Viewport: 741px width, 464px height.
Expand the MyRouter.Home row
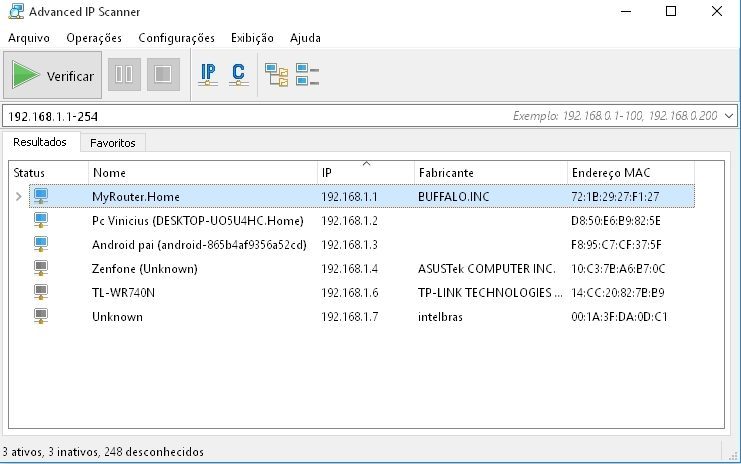(18, 196)
